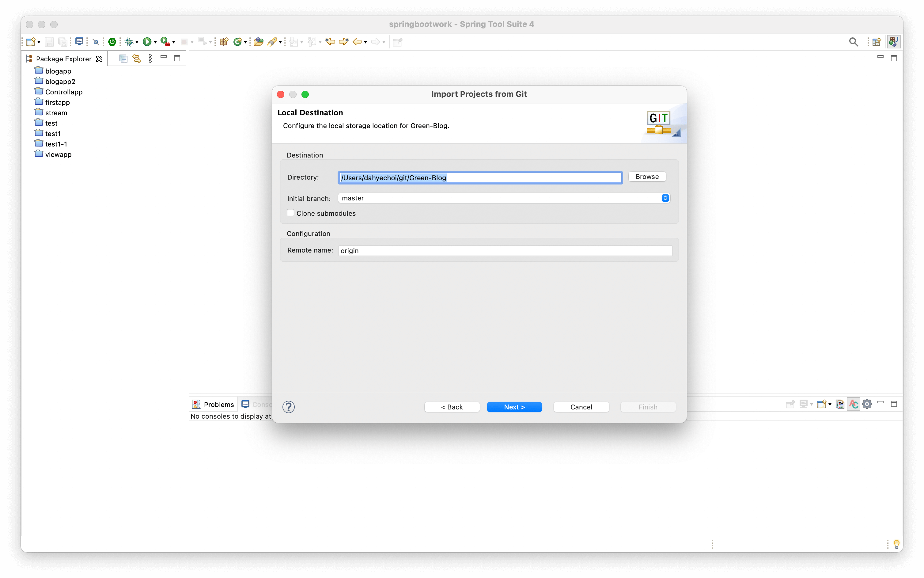This screenshot has width=924, height=578.
Task: Open the Debug configurations dropdown arrow
Action: (x=137, y=42)
